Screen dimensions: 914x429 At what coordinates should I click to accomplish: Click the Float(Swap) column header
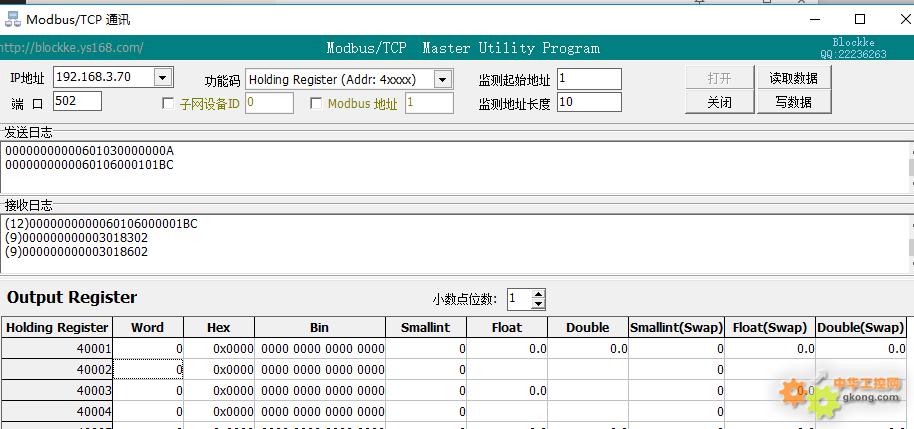tap(770, 328)
